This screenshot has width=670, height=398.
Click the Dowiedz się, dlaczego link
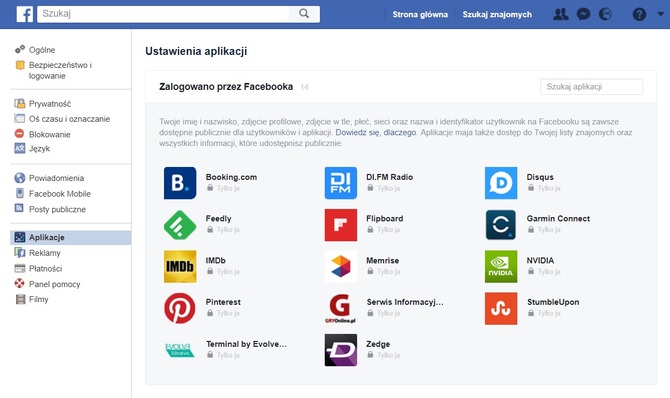376,133
